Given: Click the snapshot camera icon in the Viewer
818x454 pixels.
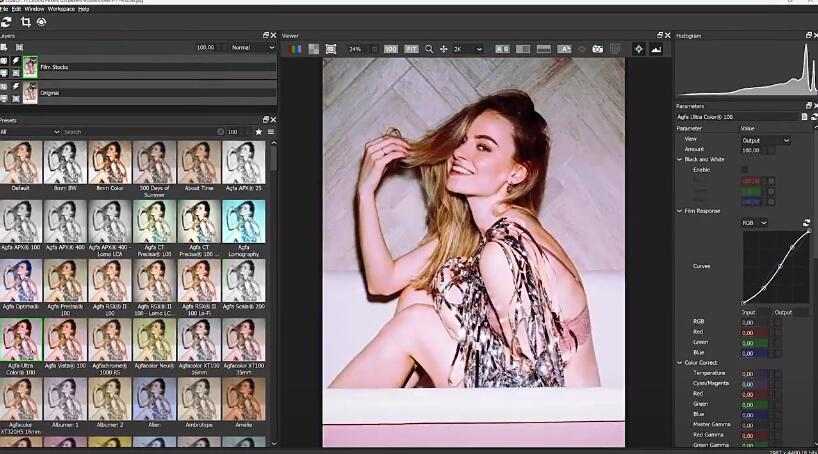Looking at the screenshot, I should (x=597, y=48).
